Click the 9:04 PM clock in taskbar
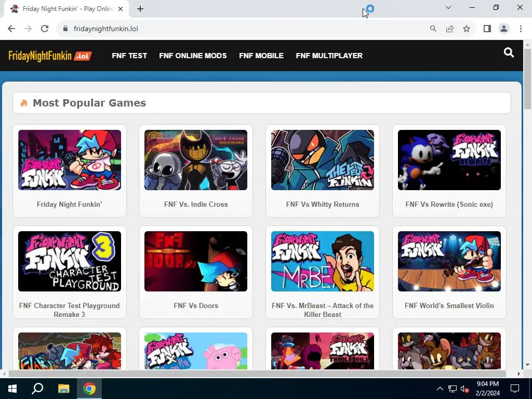The height and width of the screenshot is (399, 532). 487,384
